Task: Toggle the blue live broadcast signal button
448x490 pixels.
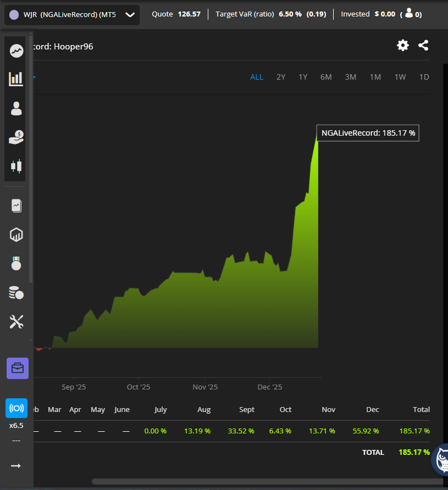Action: (16, 408)
